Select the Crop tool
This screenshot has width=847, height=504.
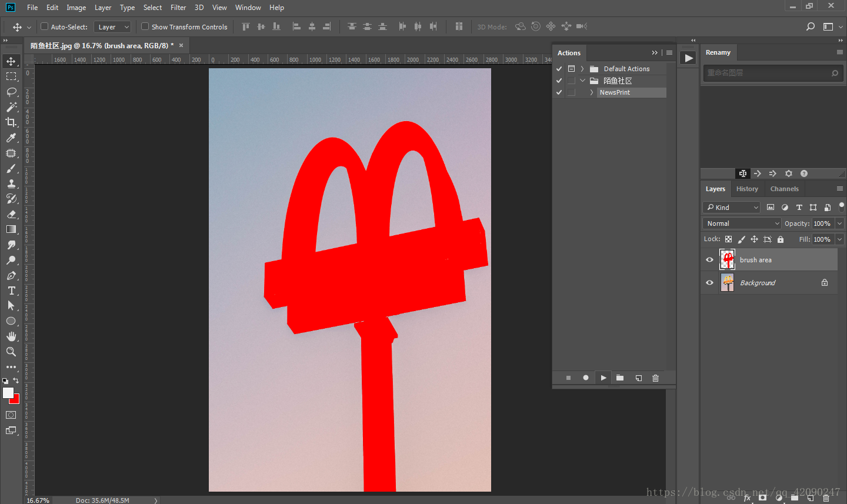11,122
